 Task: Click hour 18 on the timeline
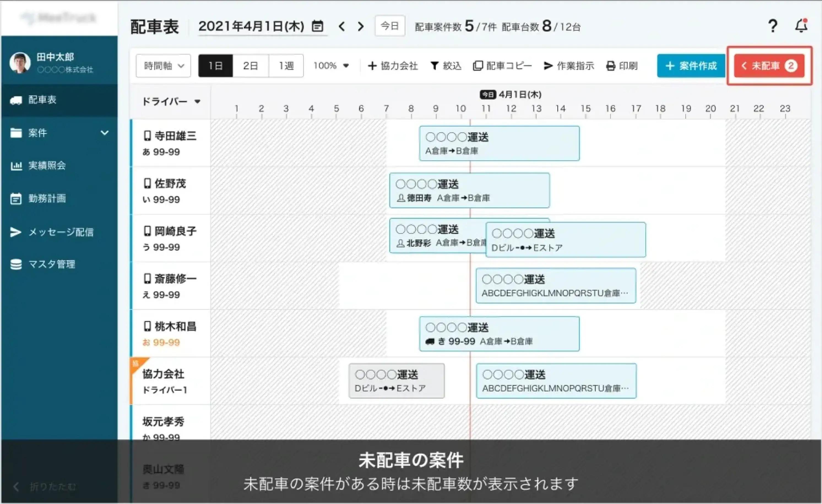(661, 109)
